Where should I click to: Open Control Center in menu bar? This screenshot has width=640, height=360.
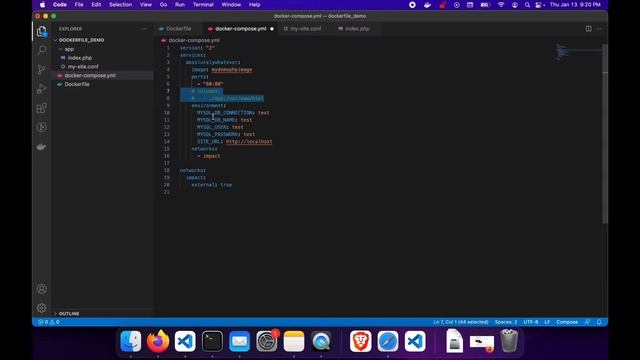click(540, 5)
